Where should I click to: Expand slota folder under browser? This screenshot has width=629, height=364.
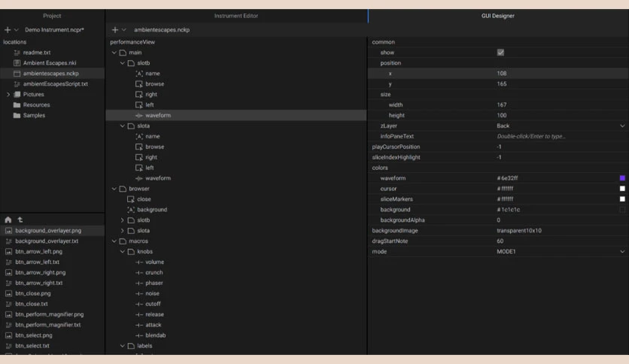tap(123, 230)
